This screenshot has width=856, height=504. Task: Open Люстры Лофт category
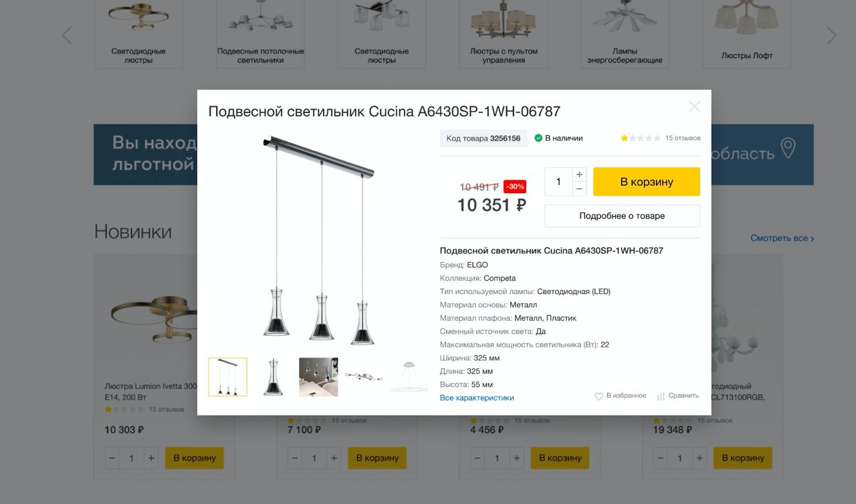[746, 33]
